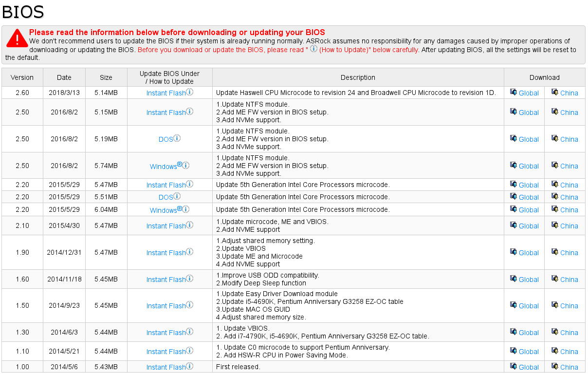Download Global link text in the 2.50 Windows row
This screenshot has width=588, height=375.
pos(529,166)
